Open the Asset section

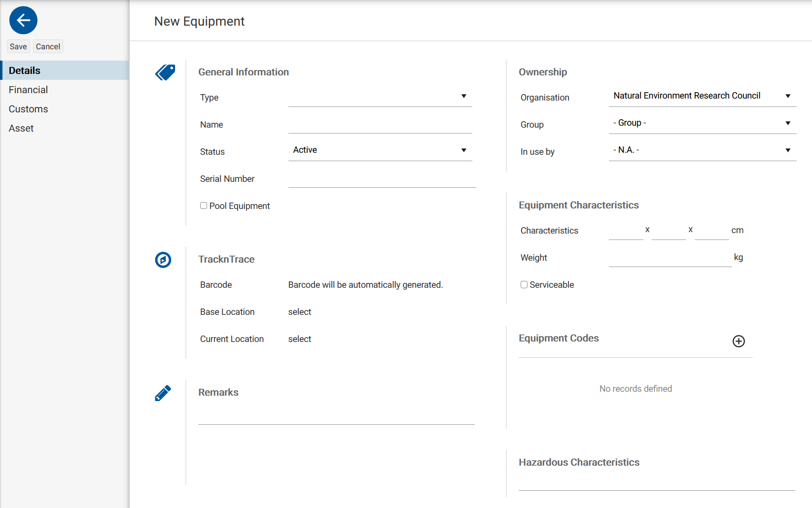click(x=21, y=128)
